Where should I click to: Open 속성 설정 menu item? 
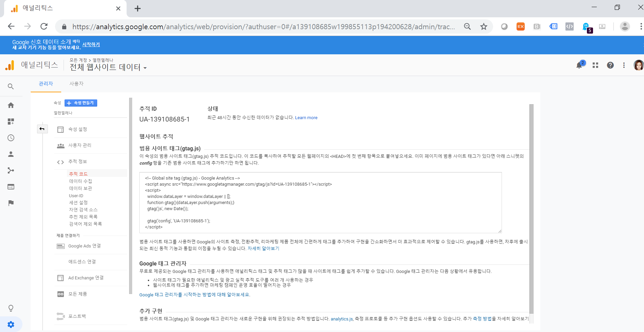pyautogui.click(x=90, y=129)
